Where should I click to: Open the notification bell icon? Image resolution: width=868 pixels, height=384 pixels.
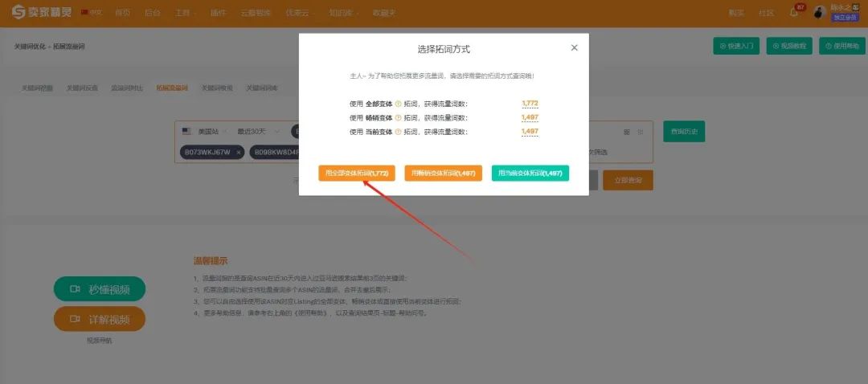(794, 12)
